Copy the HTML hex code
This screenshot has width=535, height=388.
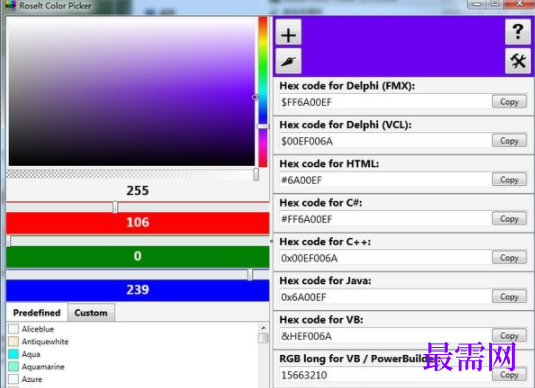(509, 179)
